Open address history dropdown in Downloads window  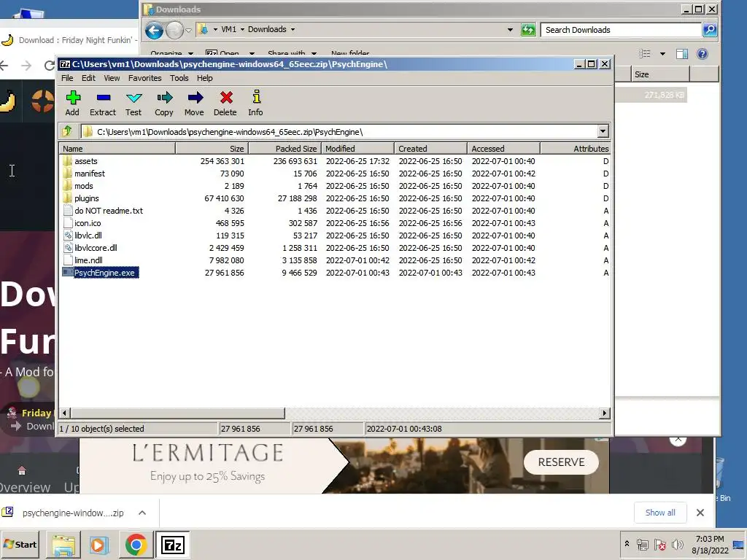coord(510,29)
